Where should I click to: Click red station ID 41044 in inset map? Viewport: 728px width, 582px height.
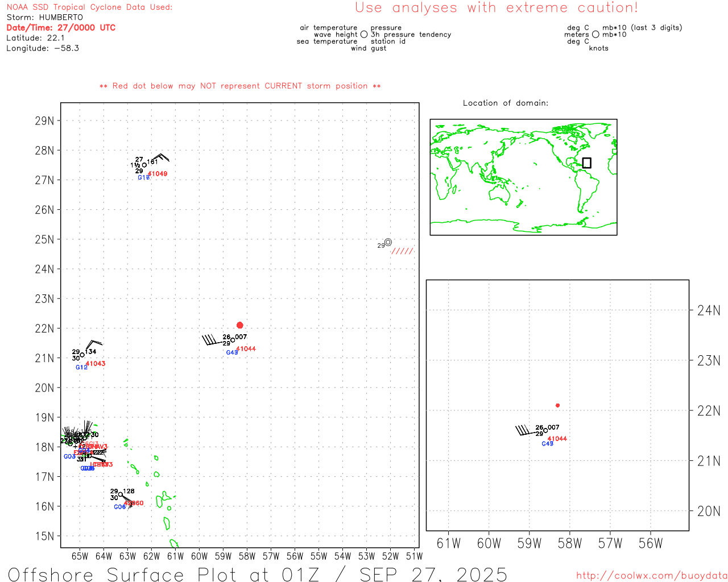click(x=557, y=439)
